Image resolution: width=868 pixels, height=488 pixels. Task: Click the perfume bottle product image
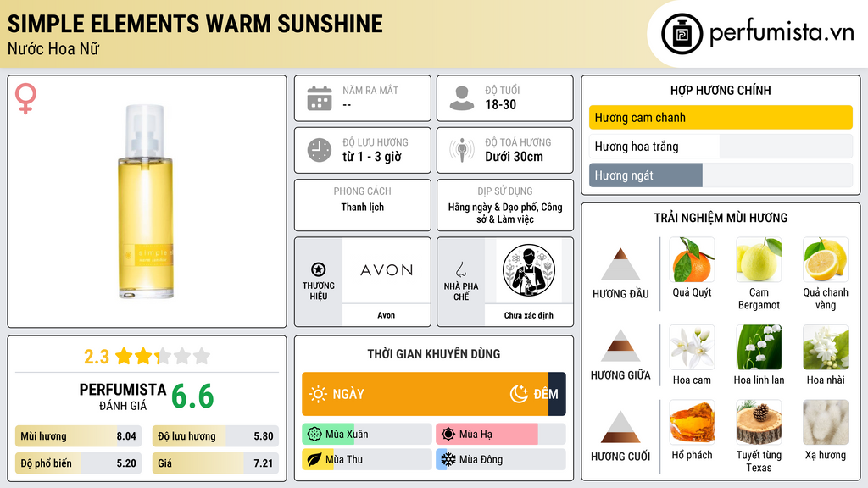tap(146, 202)
